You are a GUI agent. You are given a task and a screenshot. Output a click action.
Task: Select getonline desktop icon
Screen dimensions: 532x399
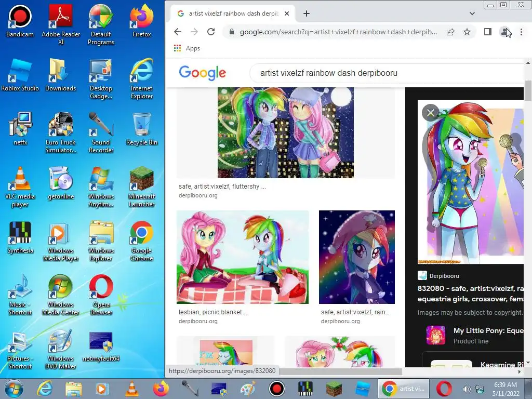click(61, 183)
